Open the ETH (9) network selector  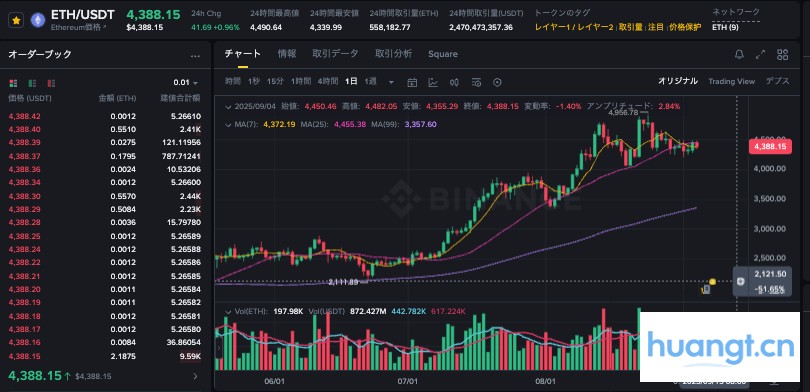point(725,27)
